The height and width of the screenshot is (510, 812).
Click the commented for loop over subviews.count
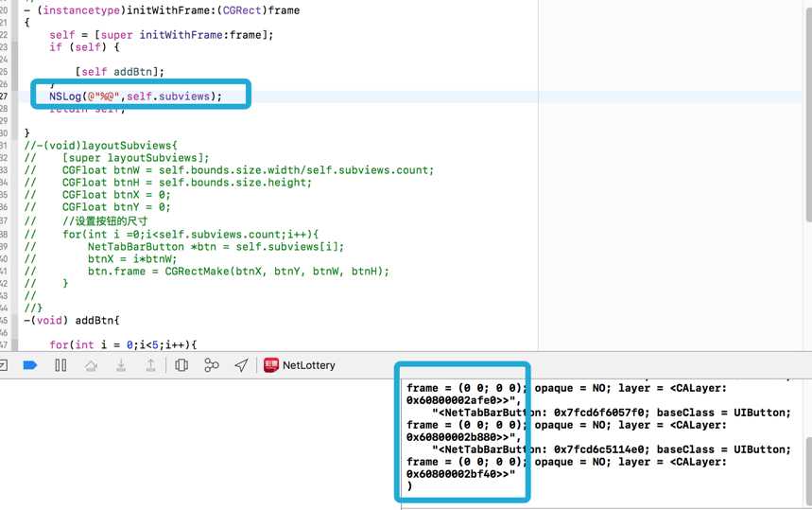(x=171, y=235)
